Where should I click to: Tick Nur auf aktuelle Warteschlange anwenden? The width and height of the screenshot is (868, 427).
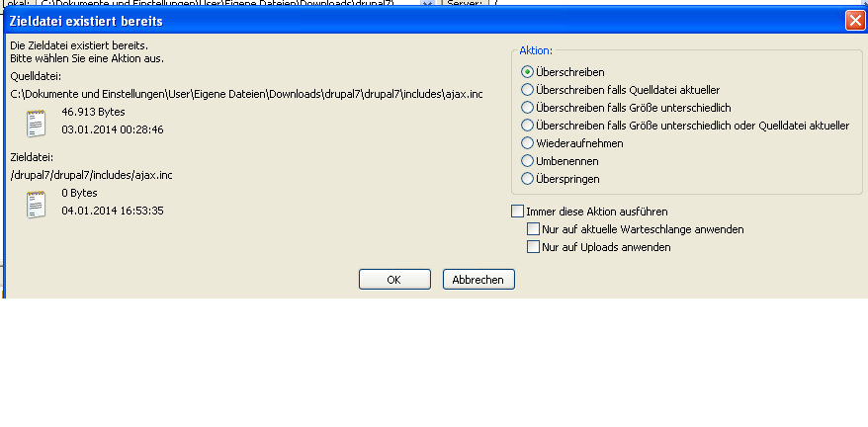(x=534, y=229)
